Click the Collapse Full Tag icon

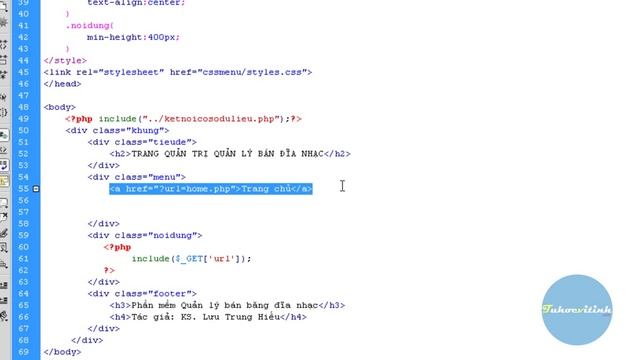tap(4, 44)
